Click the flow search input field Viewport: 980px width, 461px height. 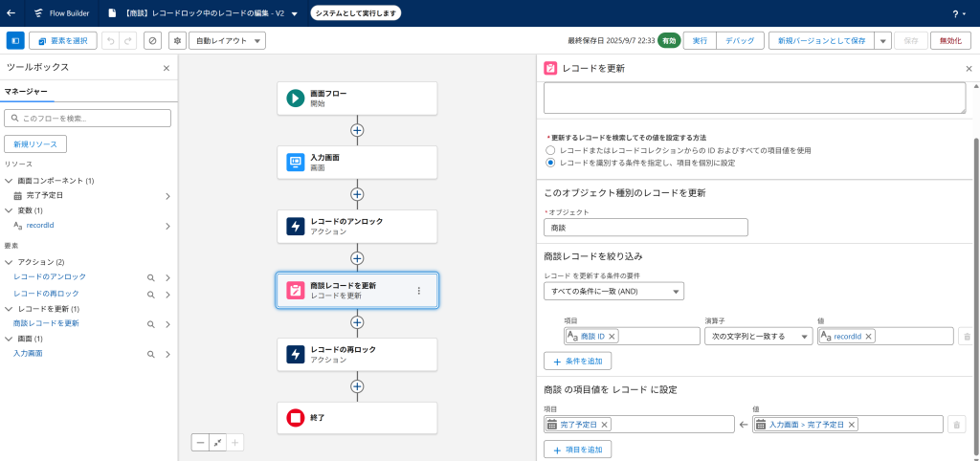pyautogui.click(x=88, y=118)
